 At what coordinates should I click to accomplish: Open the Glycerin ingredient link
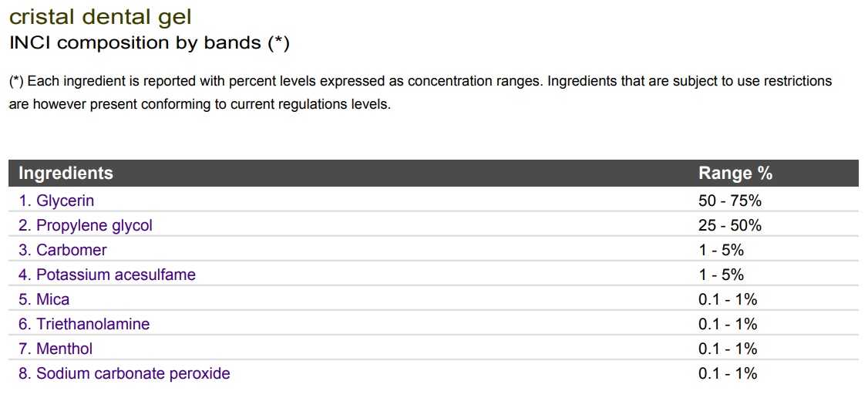tap(56, 201)
